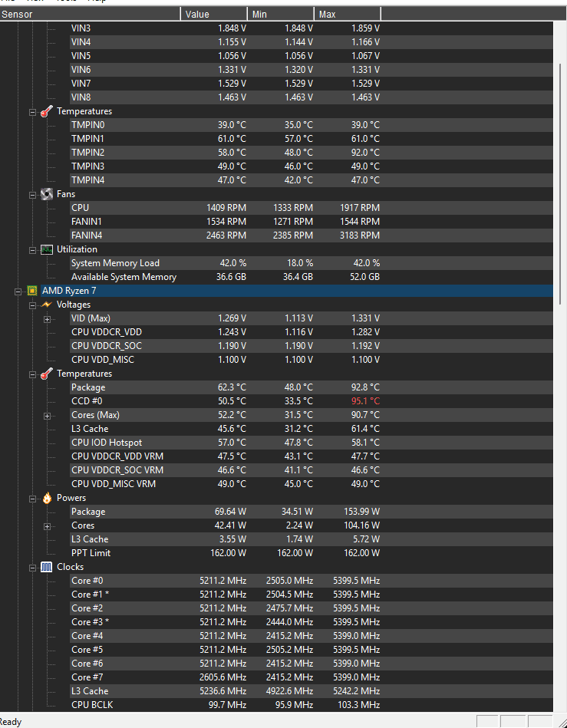Collapse the Ryzen Voltages group
The width and height of the screenshot is (567, 728).
pyautogui.click(x=32, y=305)
